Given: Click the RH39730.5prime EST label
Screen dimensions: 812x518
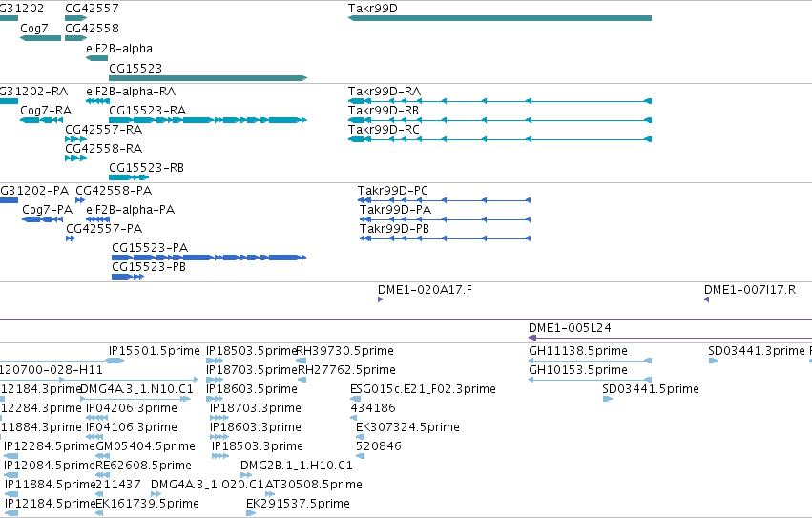Looking at the screenshot, I should pos(345,351).
